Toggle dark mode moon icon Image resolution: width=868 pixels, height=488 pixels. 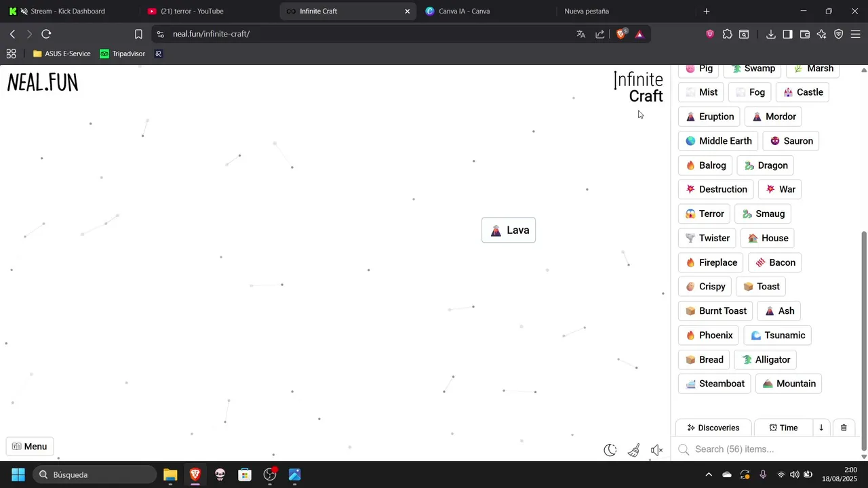point(610,450)
